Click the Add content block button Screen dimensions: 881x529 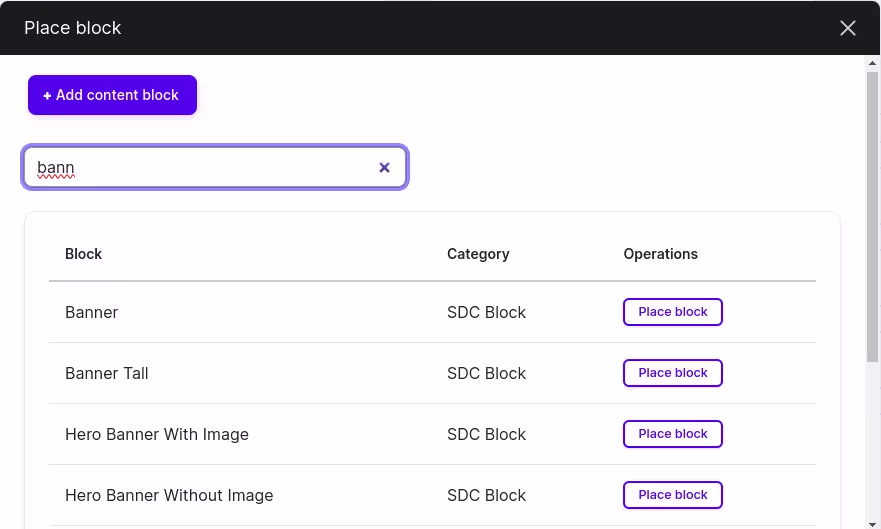(112, 95)
